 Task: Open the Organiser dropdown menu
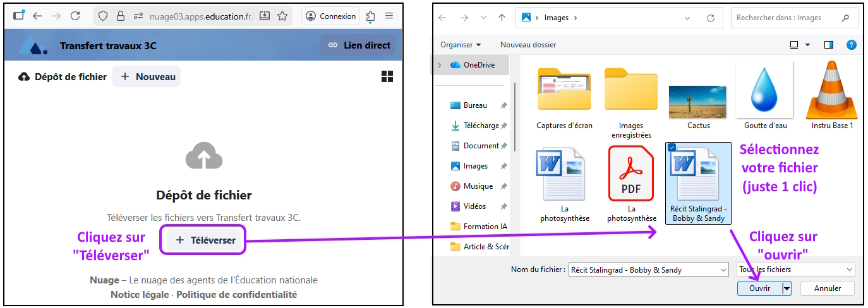point(461,45)
